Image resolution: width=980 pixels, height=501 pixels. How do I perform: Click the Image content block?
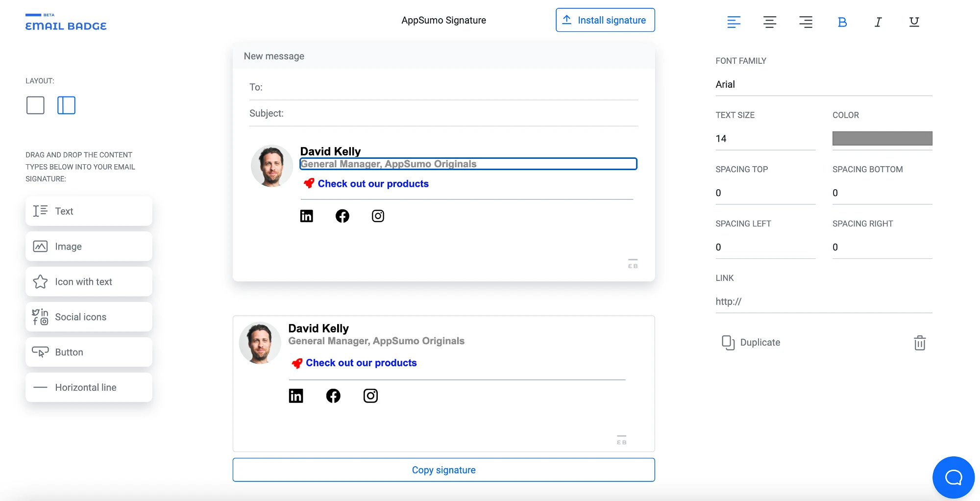(x=89, y=246)
